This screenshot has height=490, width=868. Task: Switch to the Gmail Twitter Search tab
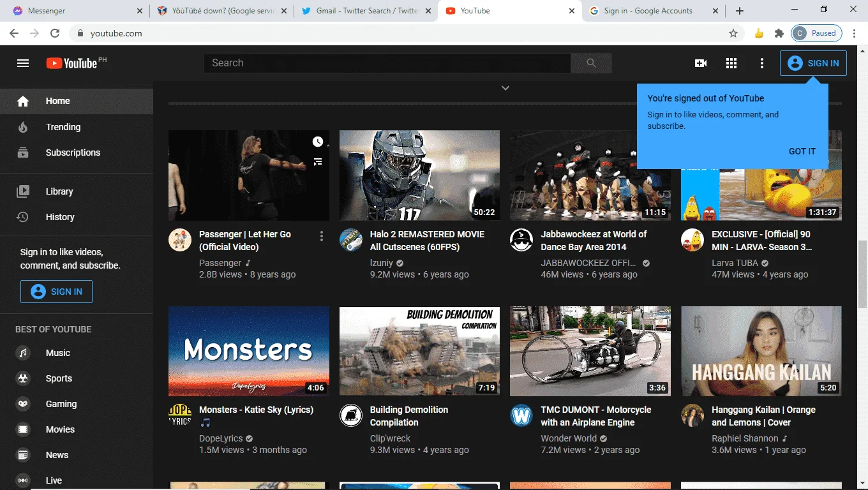pyautogui.click(x=366, y=11)
